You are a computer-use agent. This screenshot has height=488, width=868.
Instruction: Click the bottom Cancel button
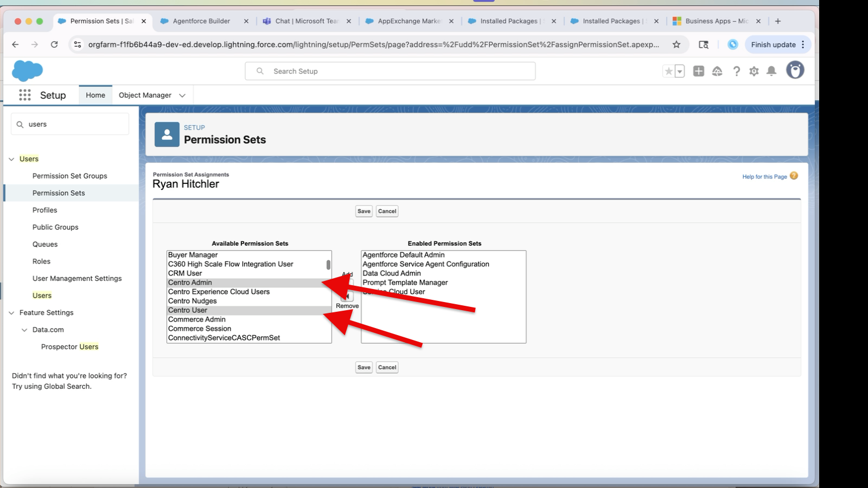pos(387,367)
